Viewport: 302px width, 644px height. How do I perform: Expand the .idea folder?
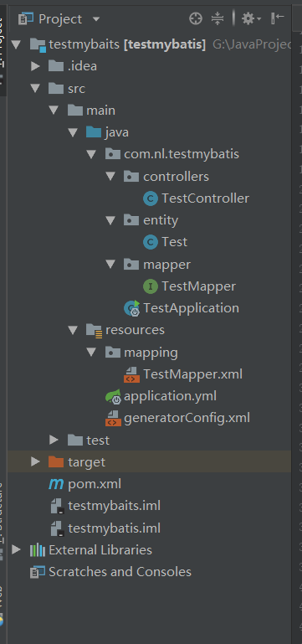click(x=36, y=66)
